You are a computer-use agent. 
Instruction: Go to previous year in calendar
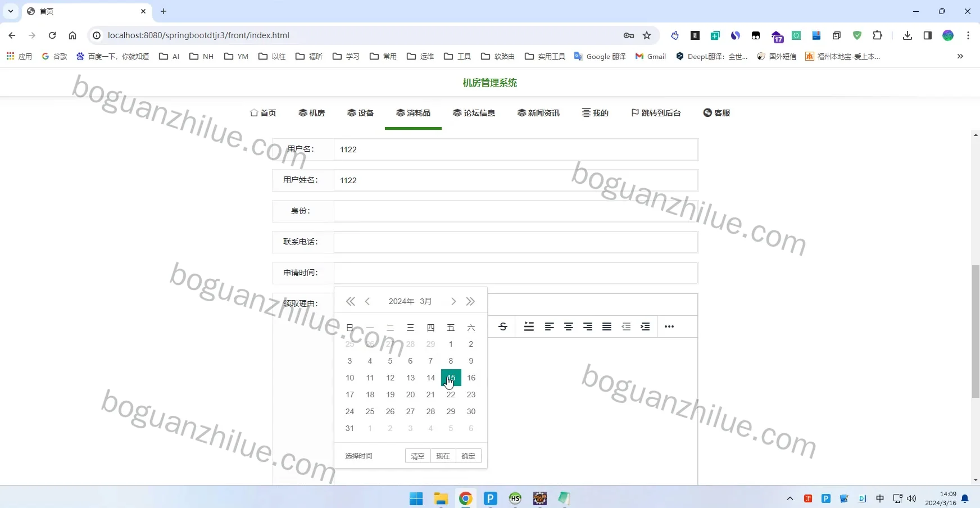pyautogui.click(x=351, y=302)
